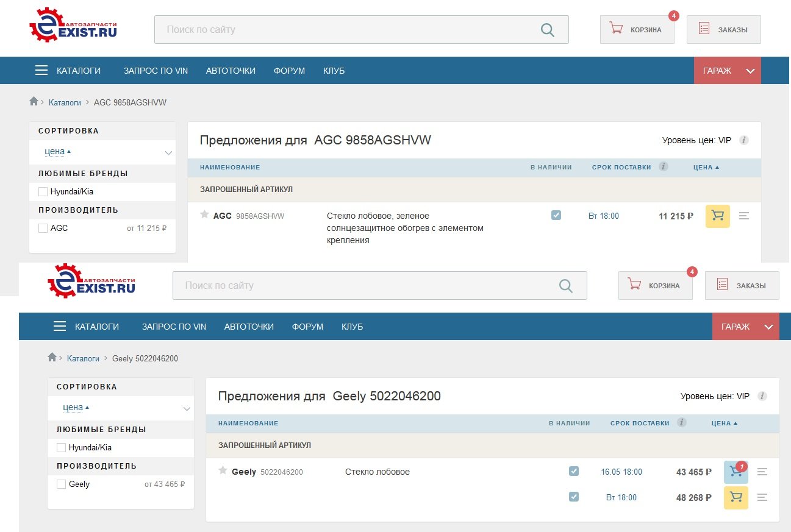Open КЛУБ on Geely page navigation
Image resolution: width=791 pixels, height=532 pixels.
click(x=352, y=327)
